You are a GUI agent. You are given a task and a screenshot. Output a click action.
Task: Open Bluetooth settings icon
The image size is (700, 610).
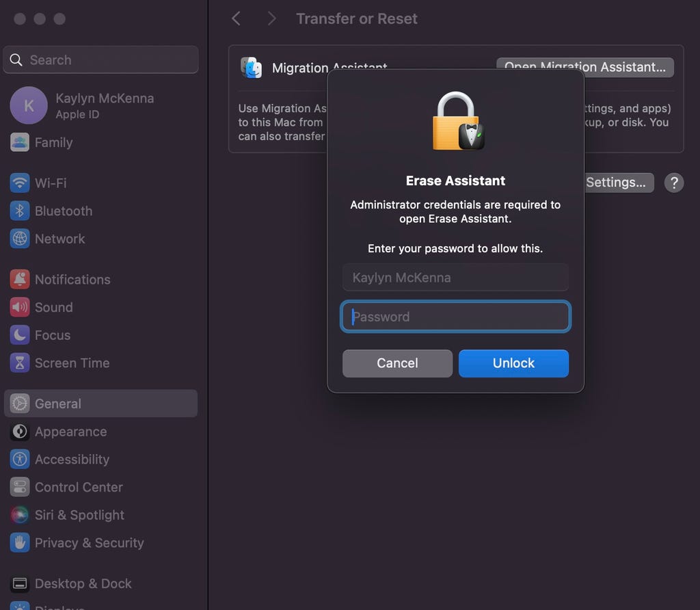coord(20,211)
